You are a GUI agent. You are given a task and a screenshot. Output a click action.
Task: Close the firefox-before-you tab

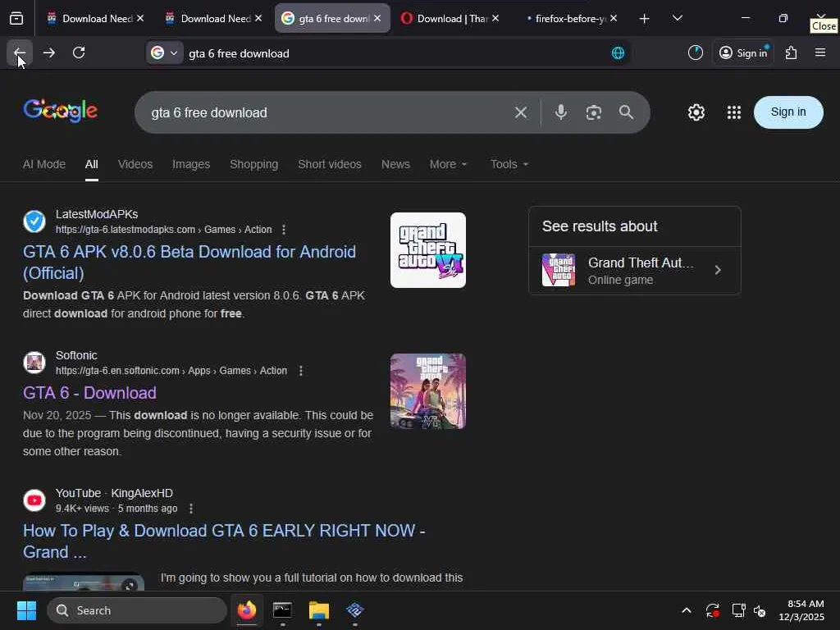(614, 19)
